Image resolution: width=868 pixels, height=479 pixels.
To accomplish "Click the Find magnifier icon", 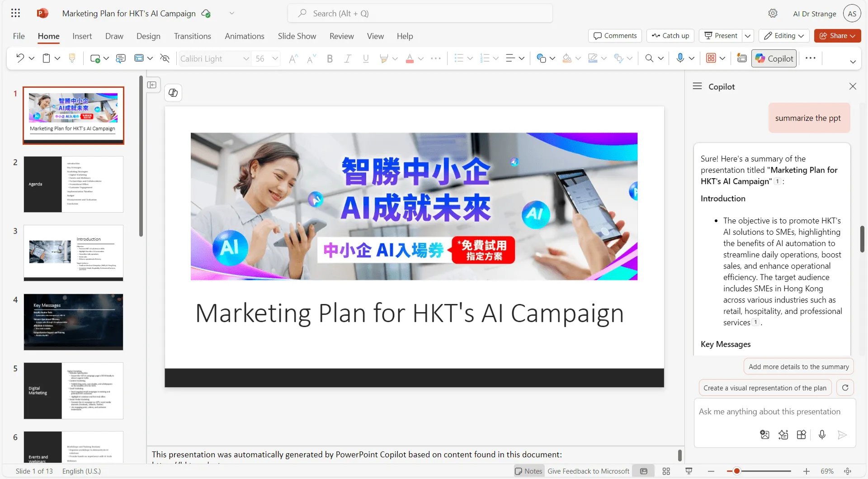I will (649, 58).
